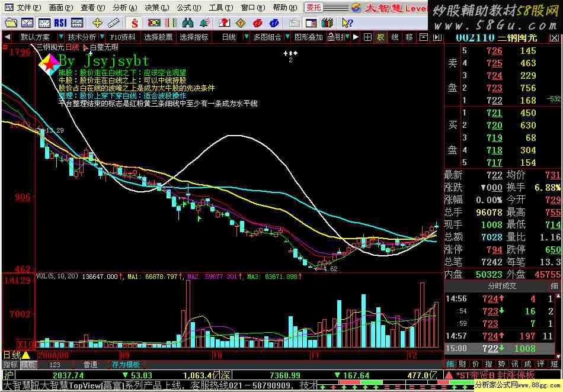Click the open folder toolbar icon
This screenshot has height=392, width=563.
pyautogui.click(x=11, y=23)
